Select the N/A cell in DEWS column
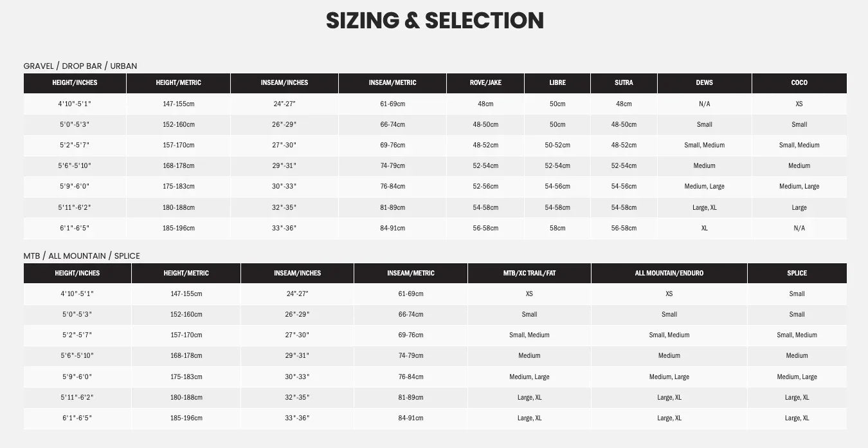The width and height of the screenshot is (868, 448). pyautogui.click(x=704, y=104)
